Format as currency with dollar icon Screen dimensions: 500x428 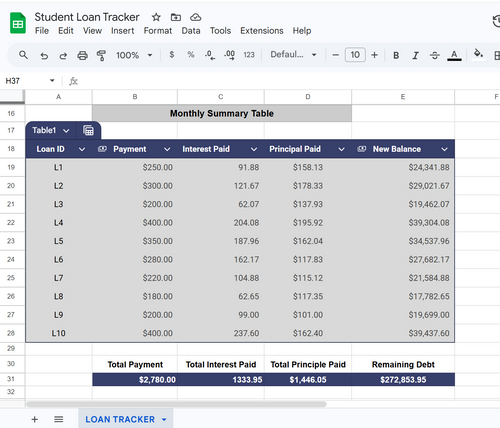(x=172, y=54)
